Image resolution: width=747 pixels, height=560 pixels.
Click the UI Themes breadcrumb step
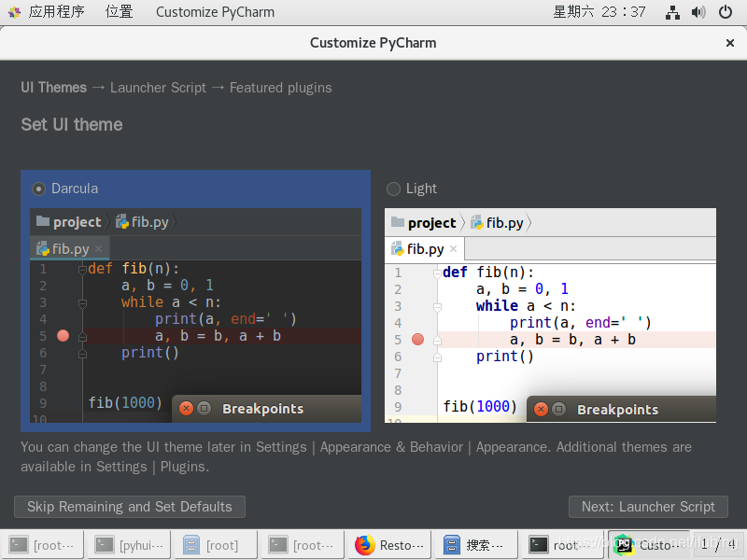pyautogui.click(x=54, y=88)
